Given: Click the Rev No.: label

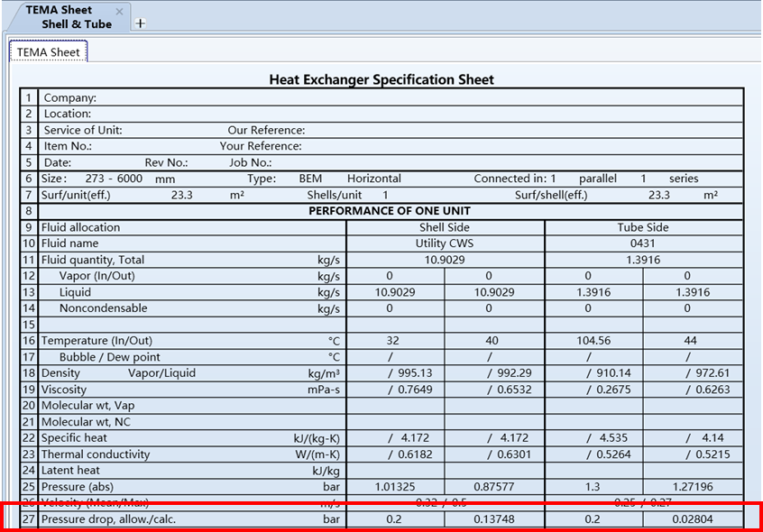Looking at the screenshot, I should point(166,163).
